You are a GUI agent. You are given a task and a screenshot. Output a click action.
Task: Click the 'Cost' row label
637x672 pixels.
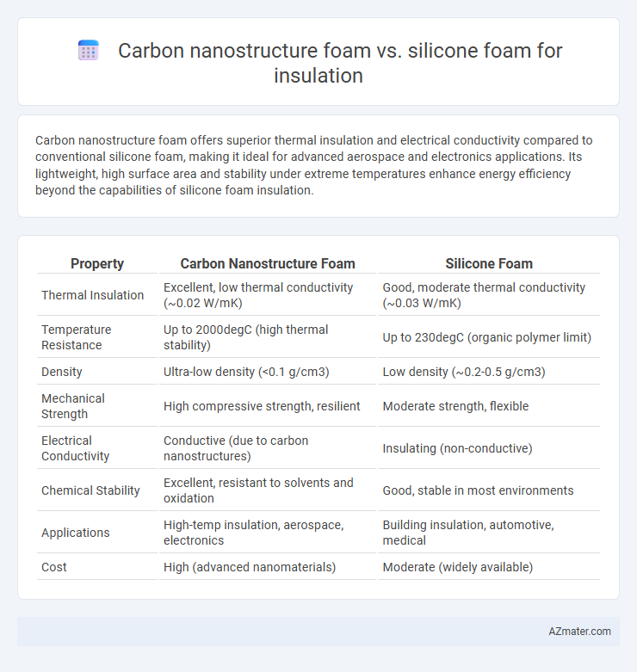pyautogui.click(x=97, y=566)
